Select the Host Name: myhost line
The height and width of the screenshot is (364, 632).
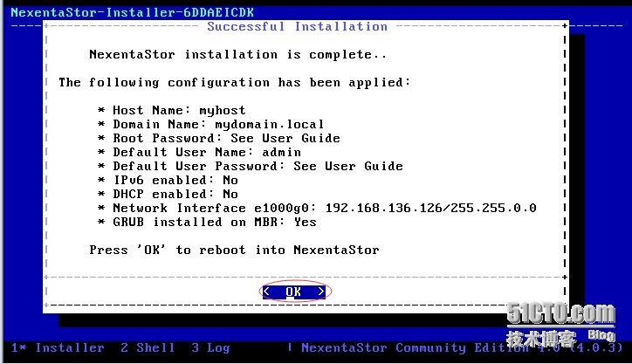click(x=172, y=110)
